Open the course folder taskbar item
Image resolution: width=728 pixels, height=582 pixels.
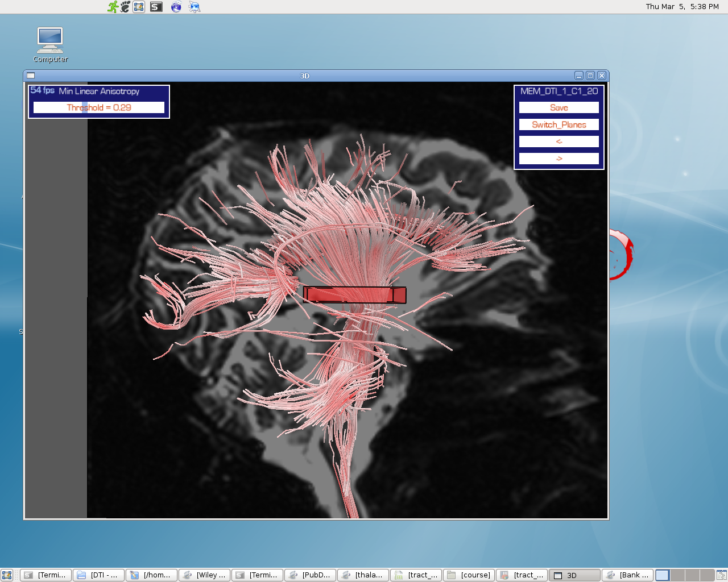point(469,575)
